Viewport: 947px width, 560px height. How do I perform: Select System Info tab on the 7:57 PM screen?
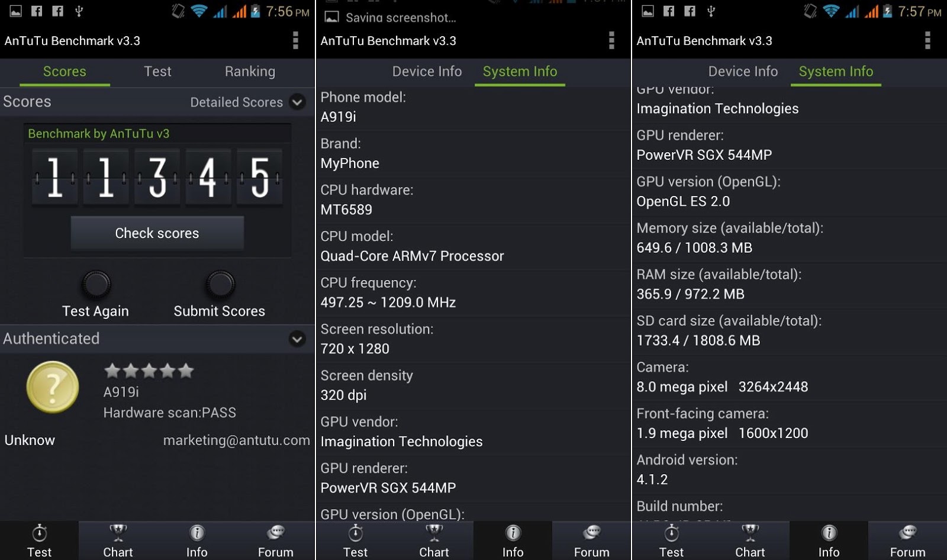click(x=836, y=72)
